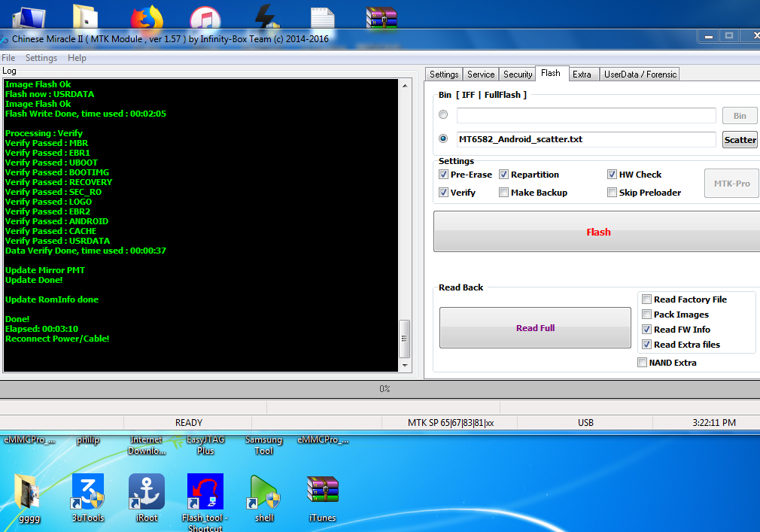
Task: Enable the Pack Images checkbox
Action: [646, 315]
